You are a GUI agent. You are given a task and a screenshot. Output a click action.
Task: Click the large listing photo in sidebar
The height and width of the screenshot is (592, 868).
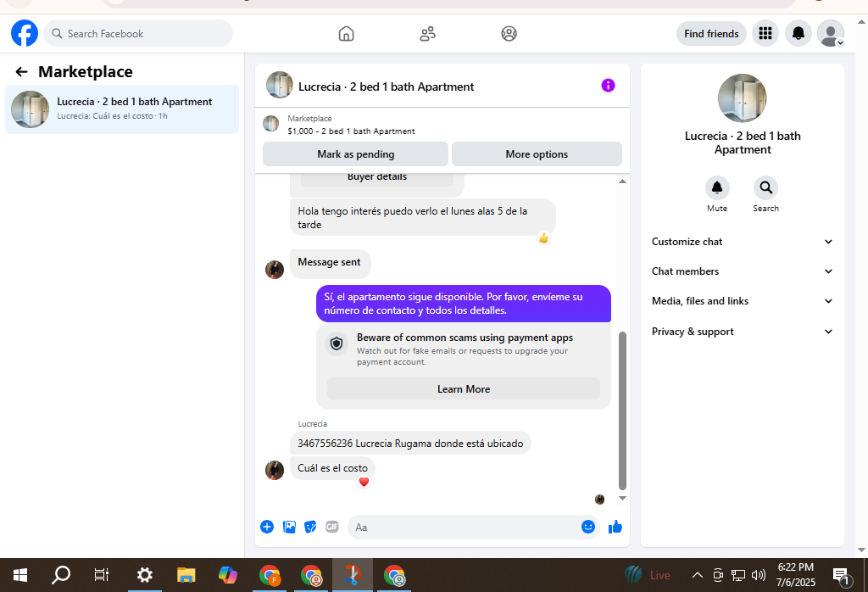743,98
